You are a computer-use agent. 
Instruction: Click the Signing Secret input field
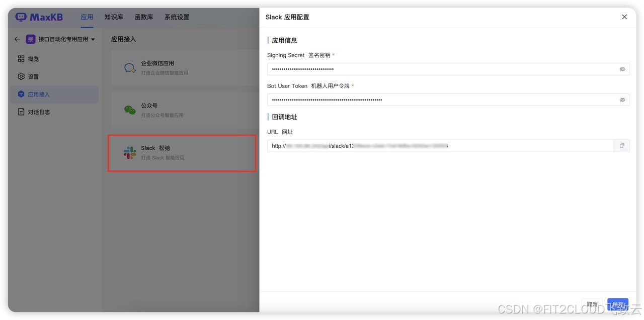(x=448, y=69)
